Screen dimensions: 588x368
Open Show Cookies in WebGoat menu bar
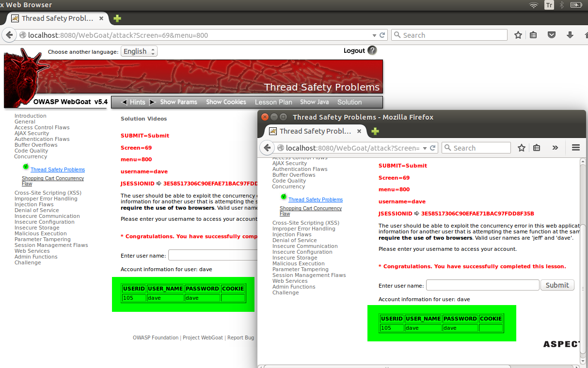[226, 102]
